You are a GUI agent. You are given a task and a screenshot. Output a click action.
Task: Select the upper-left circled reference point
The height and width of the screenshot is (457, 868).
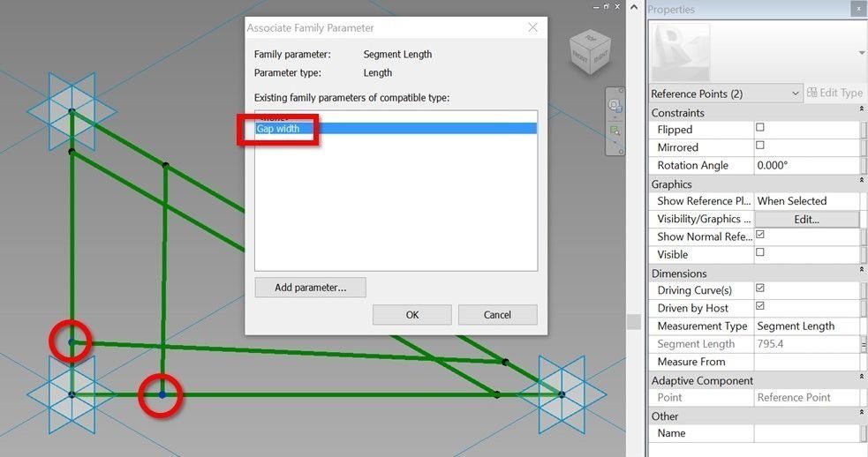[x=72, y=341]
